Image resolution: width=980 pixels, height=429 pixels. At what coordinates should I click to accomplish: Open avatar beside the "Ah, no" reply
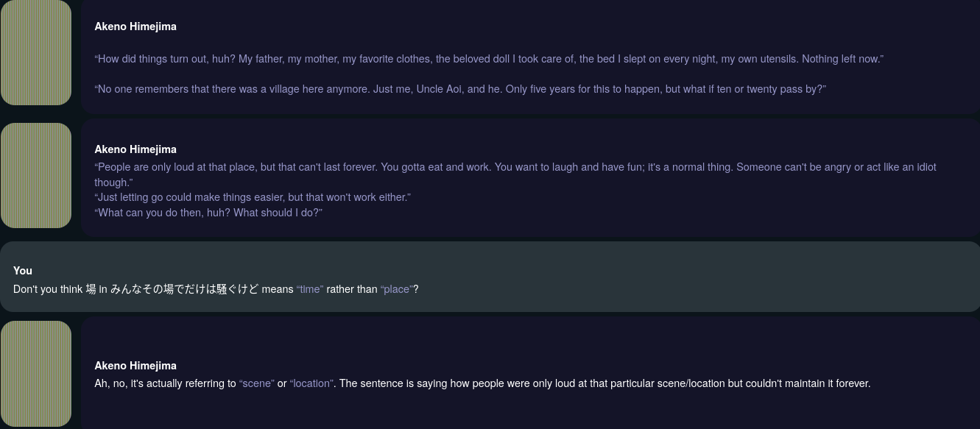click(x=35, y=374)
